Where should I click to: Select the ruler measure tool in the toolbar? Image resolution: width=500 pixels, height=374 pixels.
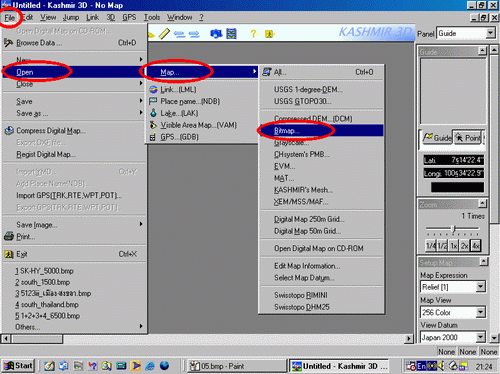tap(164, 34)
